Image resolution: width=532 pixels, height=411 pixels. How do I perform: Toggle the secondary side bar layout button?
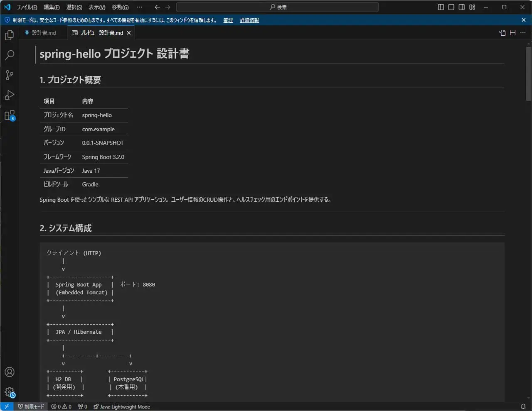coord(462,7)
